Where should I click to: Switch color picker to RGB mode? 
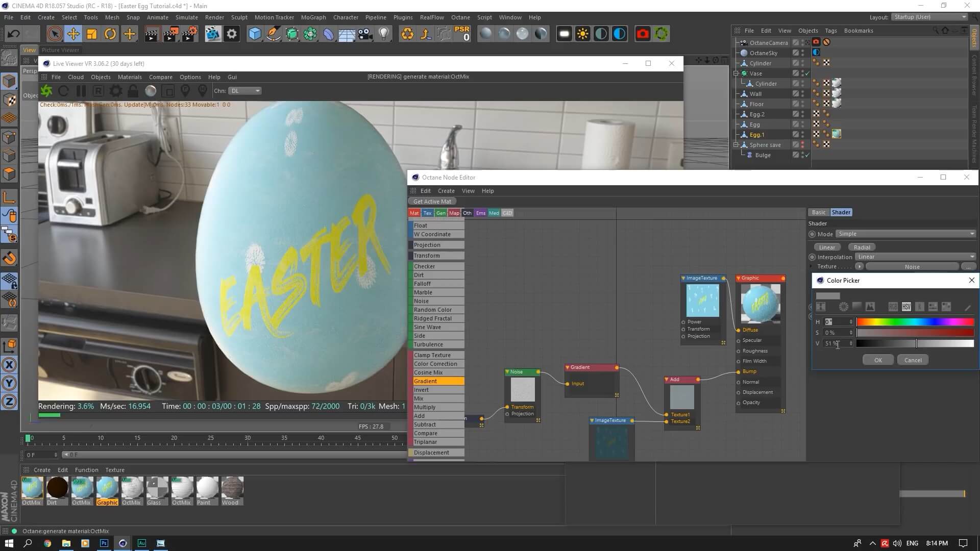point(893,307)
